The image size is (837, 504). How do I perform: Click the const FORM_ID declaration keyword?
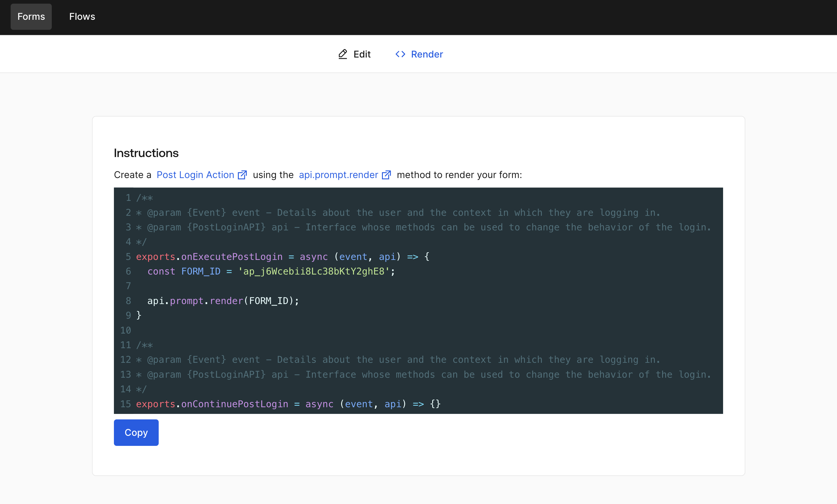[161, 271]
